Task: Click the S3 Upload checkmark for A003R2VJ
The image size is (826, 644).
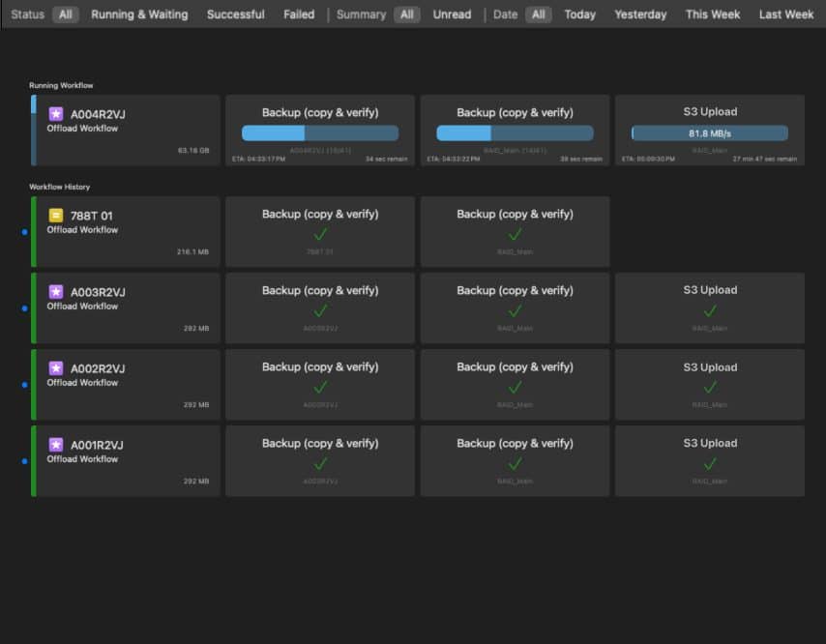Action: pyautogui.click(x=710, y=311)
